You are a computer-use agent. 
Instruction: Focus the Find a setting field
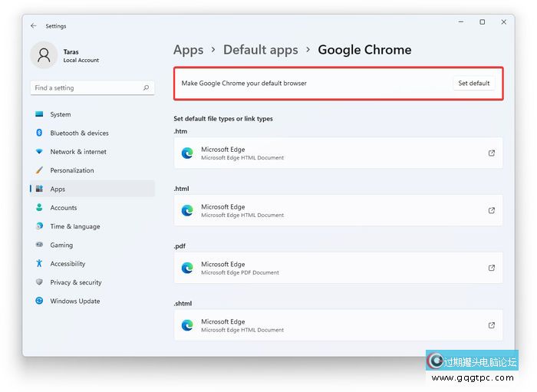pos(93,88)
